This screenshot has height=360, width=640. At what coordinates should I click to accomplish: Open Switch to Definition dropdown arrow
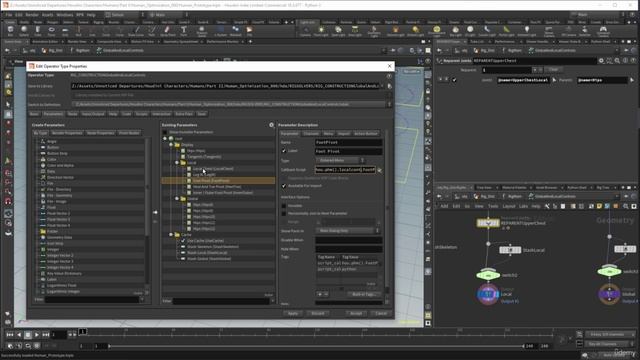point(389,104)
